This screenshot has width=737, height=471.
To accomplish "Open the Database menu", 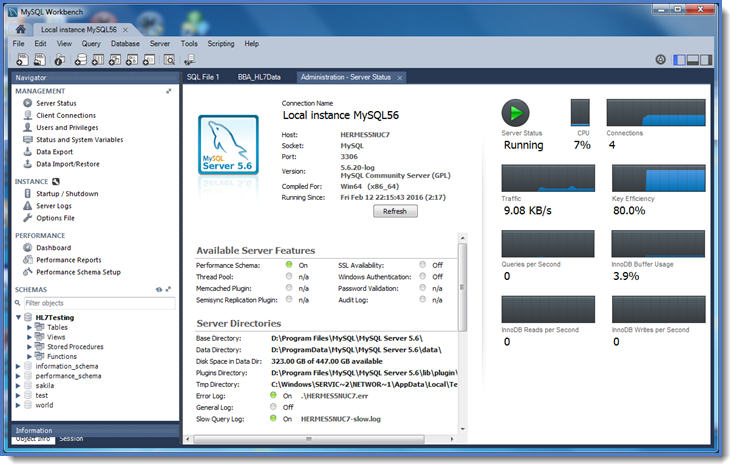I will (x=125, y=43).
